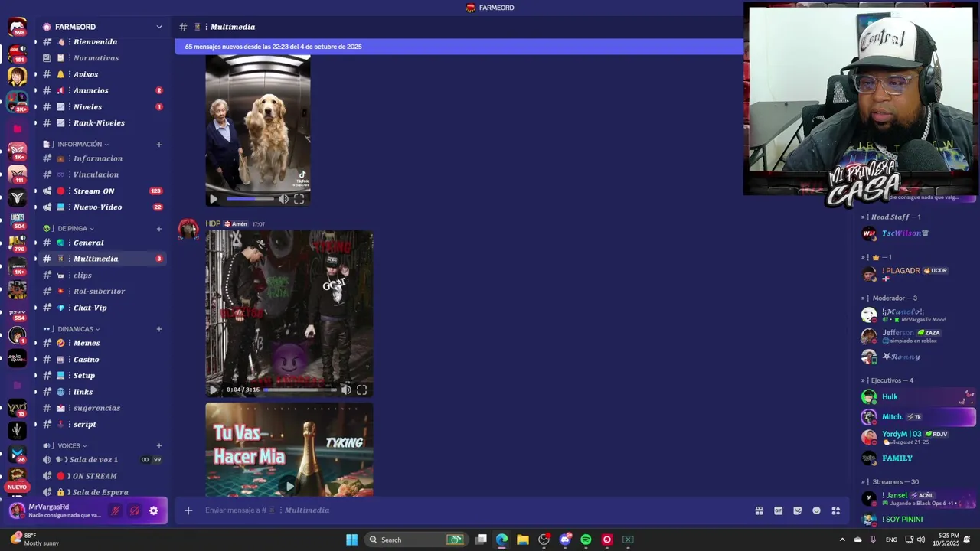
Task: Play the golden retriever elevator video
Action: (214, 199)
